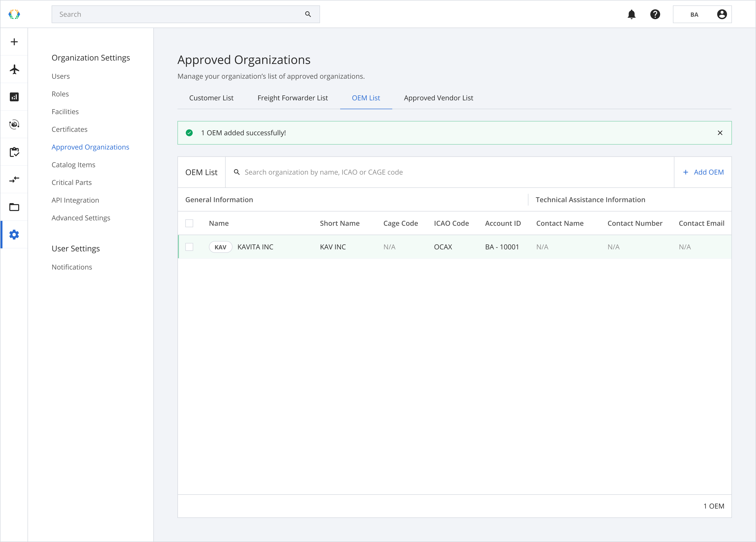
Task: Click the settings gear icon in sidebar
Action: (14, 234)
